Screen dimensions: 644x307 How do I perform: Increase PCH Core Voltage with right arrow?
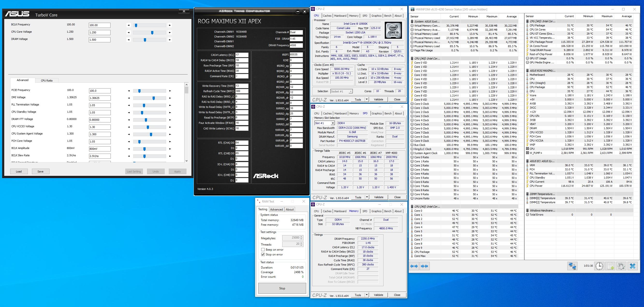click(x=170, y=142)
